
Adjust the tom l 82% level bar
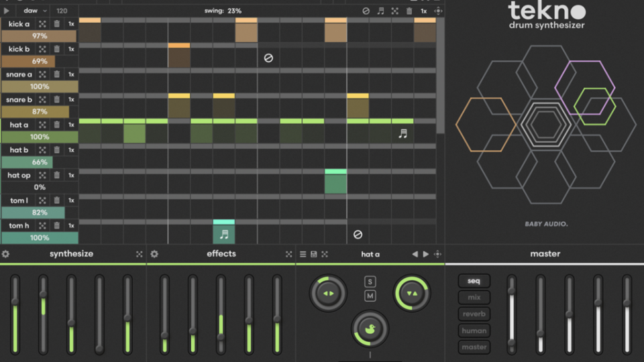click(40, 213)
